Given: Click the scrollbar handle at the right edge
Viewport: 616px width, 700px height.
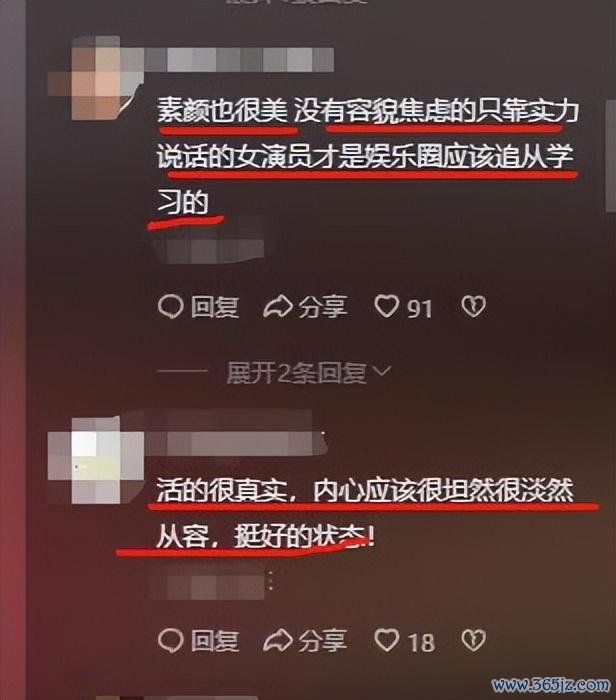Looking at the screenshot, I should point(611,155).
